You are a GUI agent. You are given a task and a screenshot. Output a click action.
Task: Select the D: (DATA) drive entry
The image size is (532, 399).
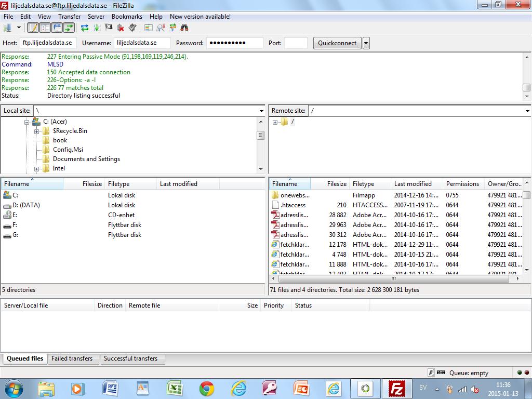click(x=26, y=205)
